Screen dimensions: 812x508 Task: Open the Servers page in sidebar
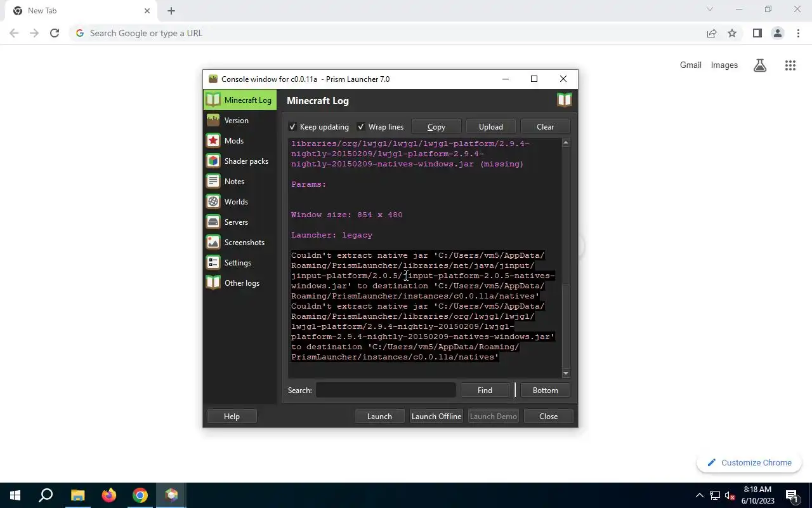(x=240, y=222)
